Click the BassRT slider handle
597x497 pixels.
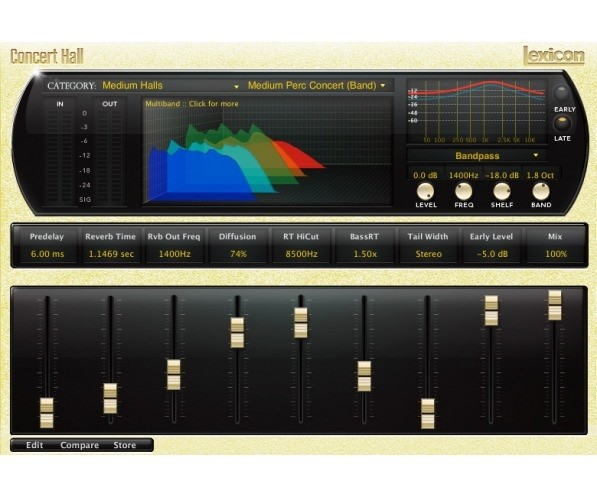[x=364, y=376]
